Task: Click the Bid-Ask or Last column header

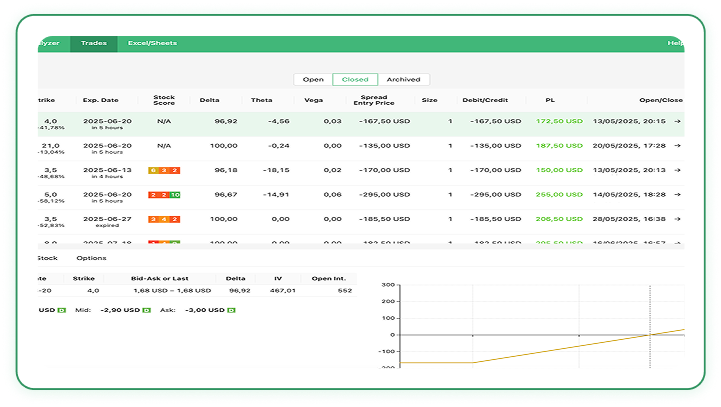Action: coord(160,279)
